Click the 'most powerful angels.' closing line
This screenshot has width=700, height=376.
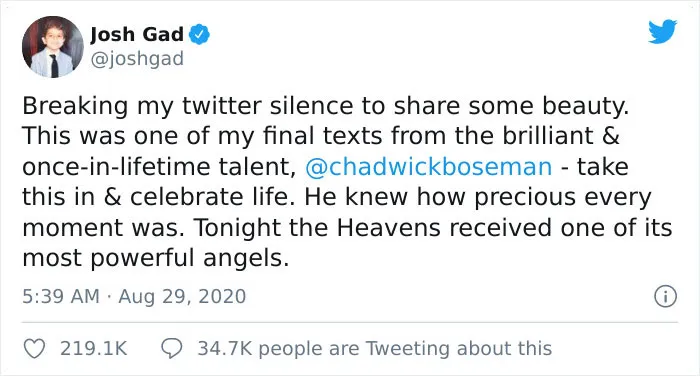pyautogui.click(x=156, y=258)
